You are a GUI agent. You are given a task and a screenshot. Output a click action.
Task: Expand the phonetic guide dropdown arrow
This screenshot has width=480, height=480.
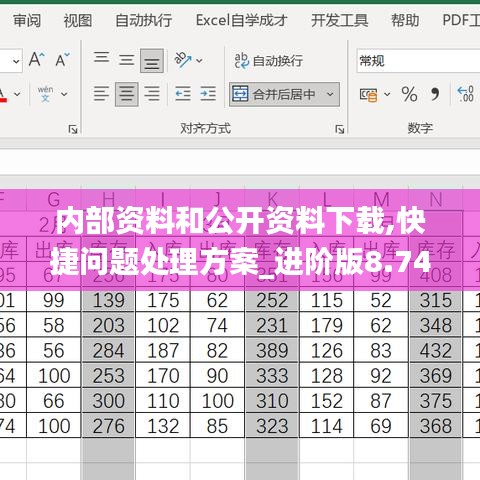(x=64, y=95)
